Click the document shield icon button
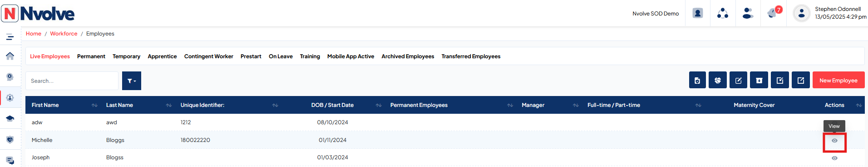 (x=697, y=81)
